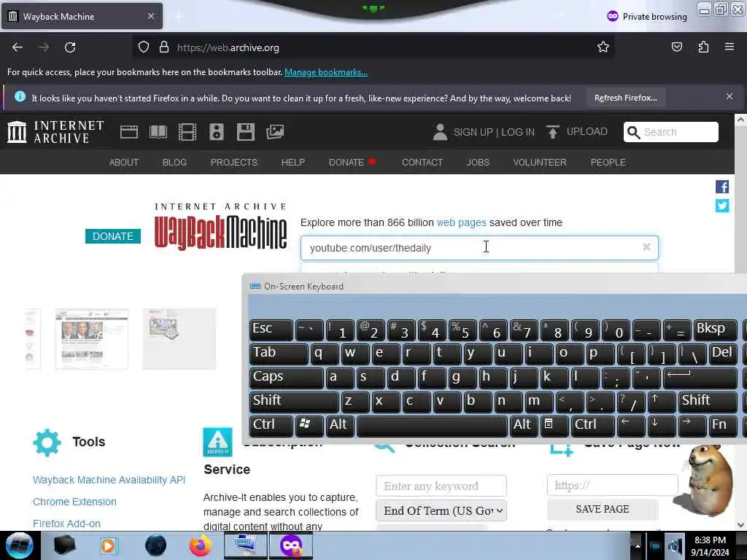Open Wayback Machine Availability API link

click(x=109, y=480)
